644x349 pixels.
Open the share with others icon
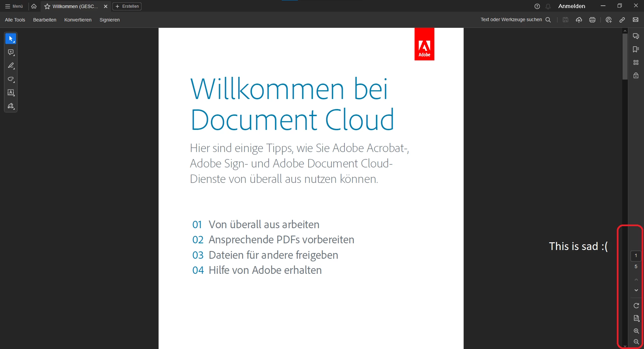(x=609, y=20)
